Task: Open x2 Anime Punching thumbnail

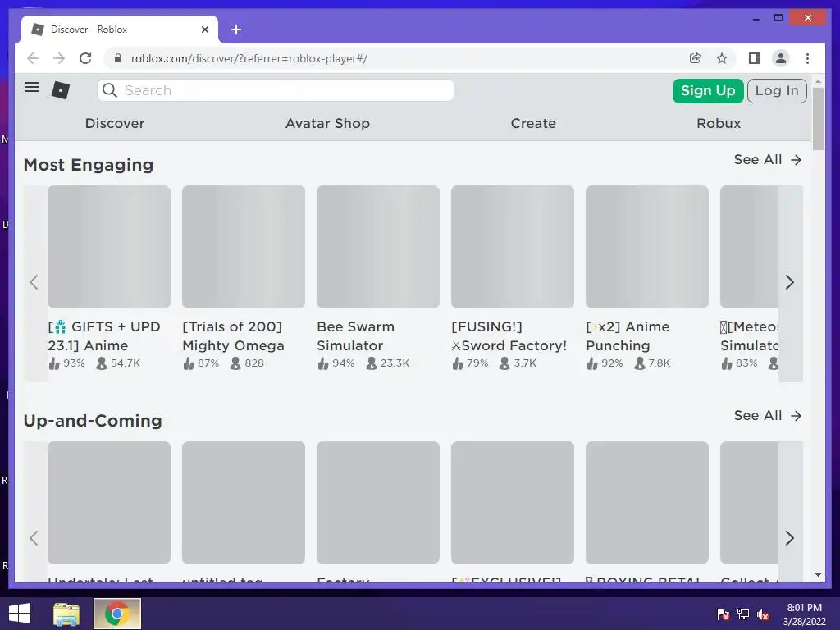Action: coord(647,246)
